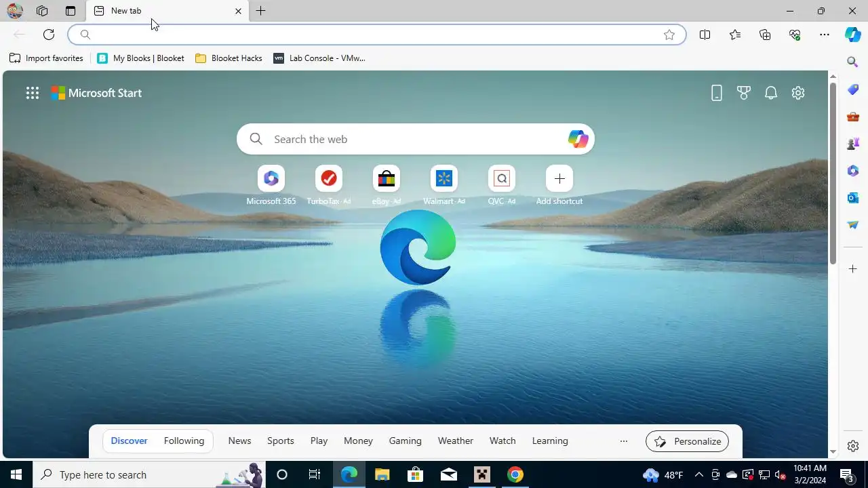868x488 pixels.
Task: Open sidebar Search icon
Action: pos(853,62)
